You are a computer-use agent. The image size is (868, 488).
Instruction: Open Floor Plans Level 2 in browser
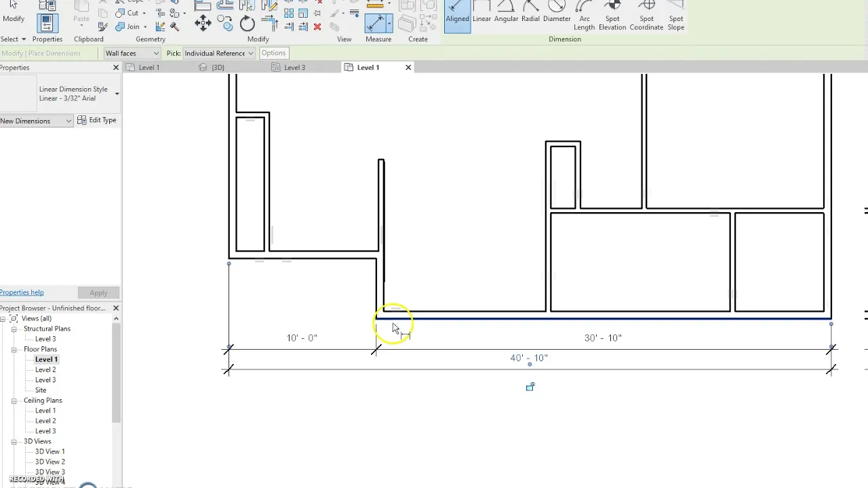point(45,369)
